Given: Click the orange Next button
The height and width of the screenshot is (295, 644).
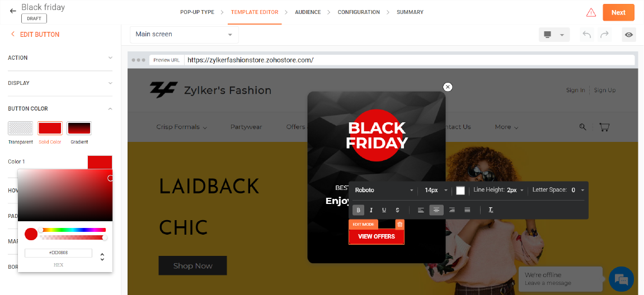Looking at the screenshot, I should pos(618,12).
